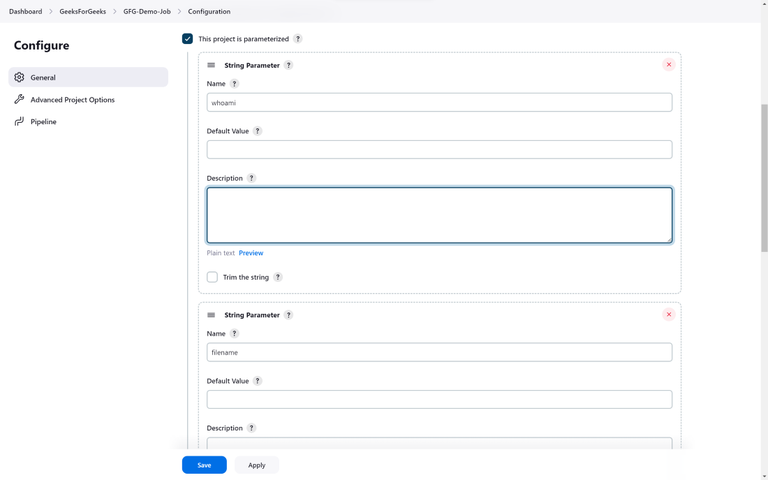Viewport: 768px width, 480px height.
Task: Open help for filename Description
Action: click(251, 428)
